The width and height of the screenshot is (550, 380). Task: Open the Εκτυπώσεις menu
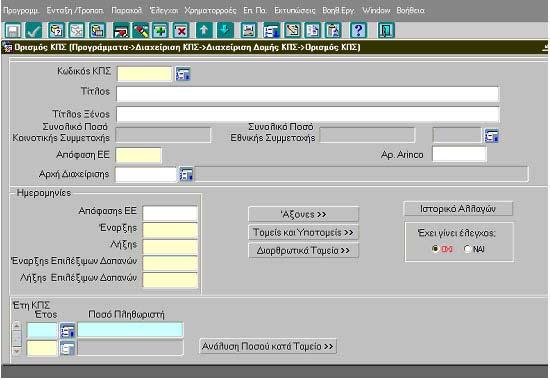point(295,11)
